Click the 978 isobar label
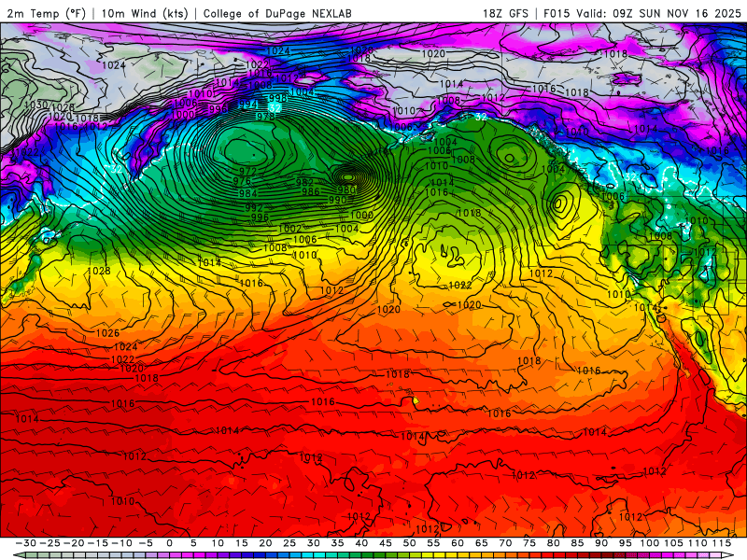 (x=265, y=117)
